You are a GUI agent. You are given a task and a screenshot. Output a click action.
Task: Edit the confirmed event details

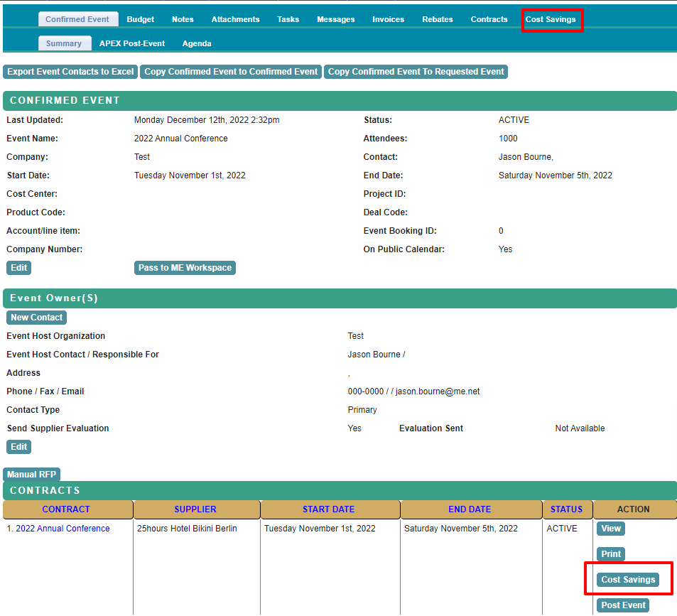[x=18, y=268]
